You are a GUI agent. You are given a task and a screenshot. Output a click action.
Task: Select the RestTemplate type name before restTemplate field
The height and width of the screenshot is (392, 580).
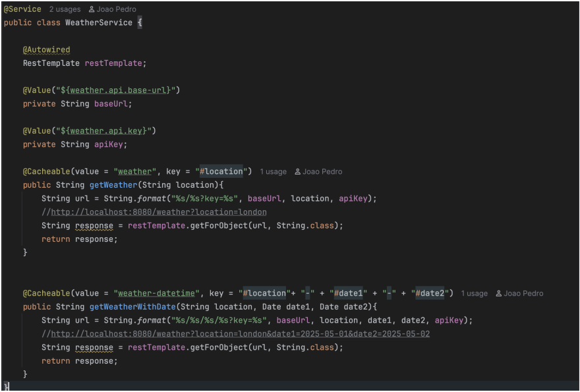(51, 63)
